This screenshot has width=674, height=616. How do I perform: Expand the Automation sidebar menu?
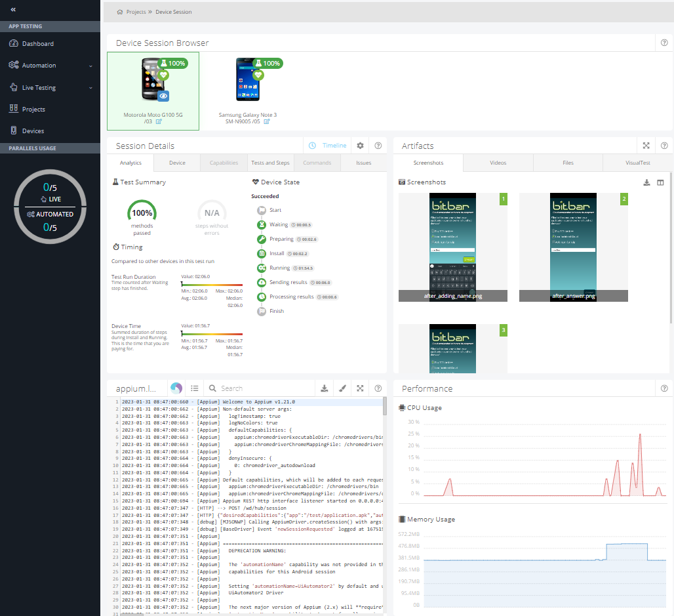(x=49, y=65)
